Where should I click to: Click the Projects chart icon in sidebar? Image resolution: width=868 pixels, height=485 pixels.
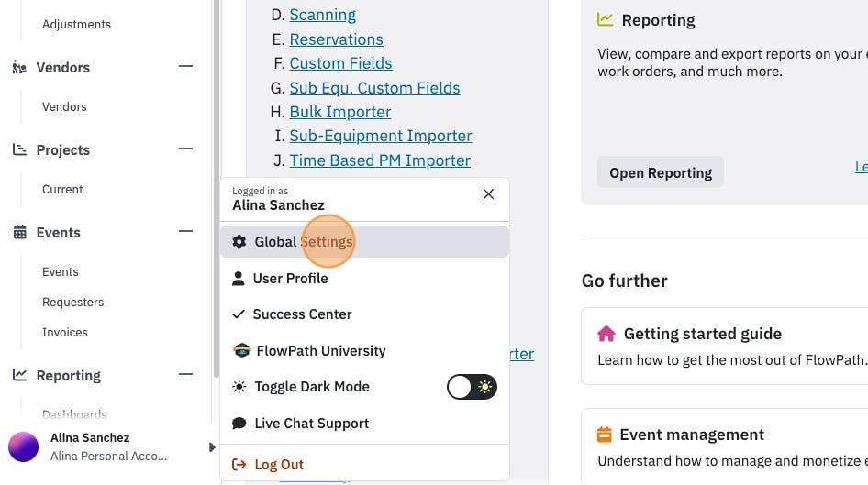(x=19, y=149)
